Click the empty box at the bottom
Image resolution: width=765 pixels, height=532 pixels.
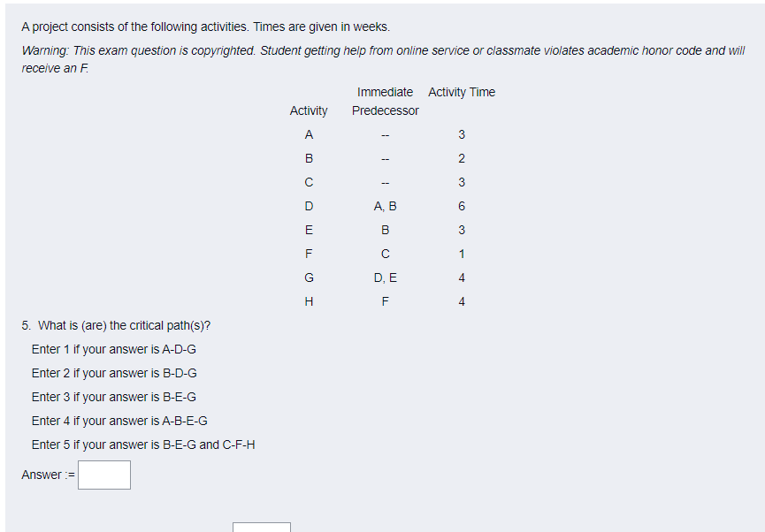[262, 528]
